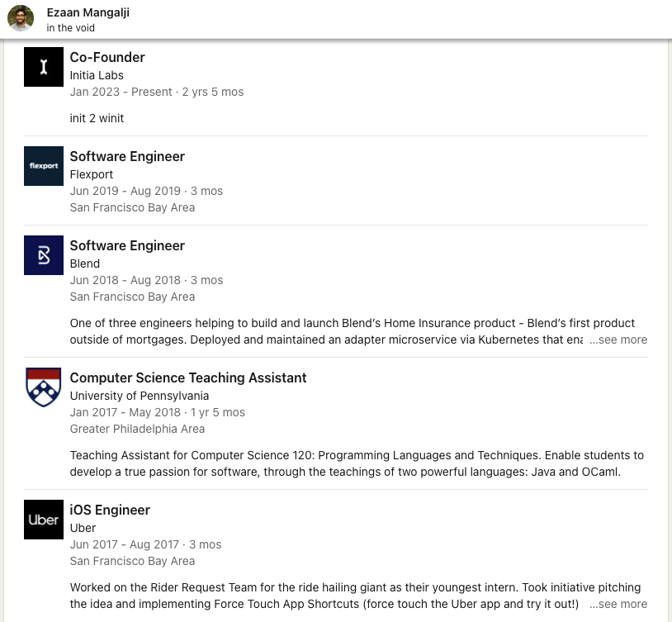Expand 'see more' on the Uber description
Viewport: 672px width, 622px height.
pos(618,604)
